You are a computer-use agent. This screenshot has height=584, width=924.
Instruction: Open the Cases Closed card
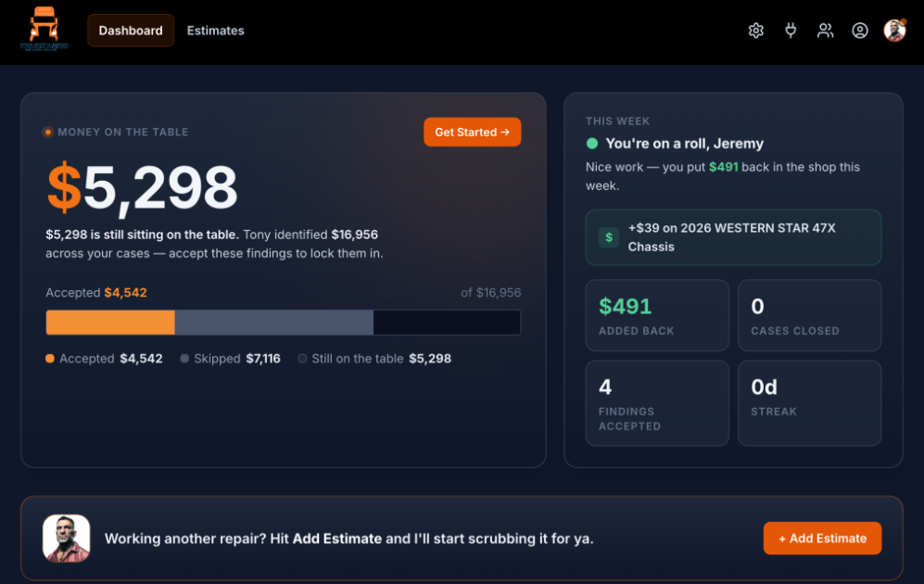810,315
